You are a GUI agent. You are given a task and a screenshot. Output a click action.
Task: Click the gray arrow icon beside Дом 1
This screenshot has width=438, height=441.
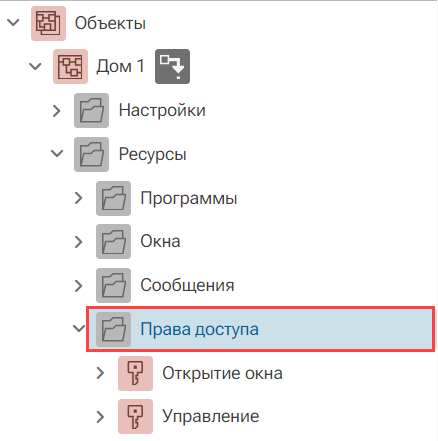pos(172,67)
